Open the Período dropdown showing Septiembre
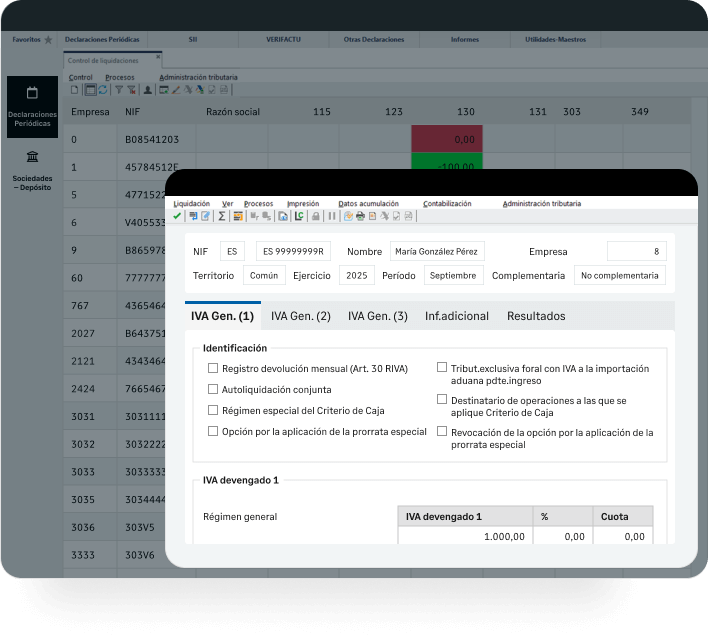This screenshot has width=708, height=642. coord(453,276)
